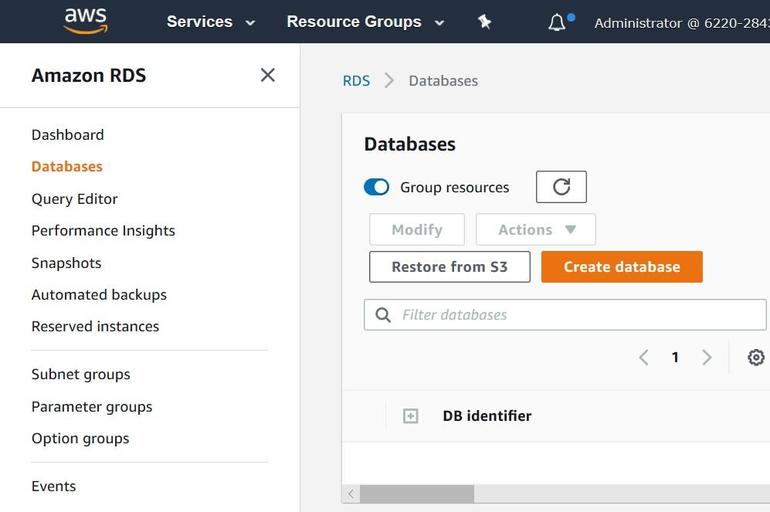Focus the Filter databases search field
The image size is (770, 512).
pyautogui.click(x=565, y=315)
